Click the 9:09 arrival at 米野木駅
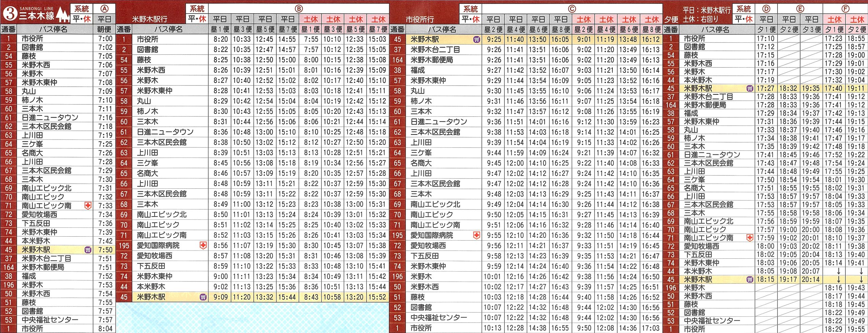 220,297
